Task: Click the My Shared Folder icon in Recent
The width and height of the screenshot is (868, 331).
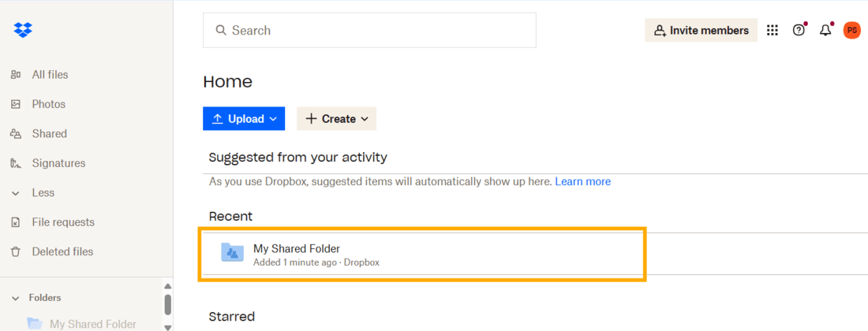Action: tap(232, 252)
